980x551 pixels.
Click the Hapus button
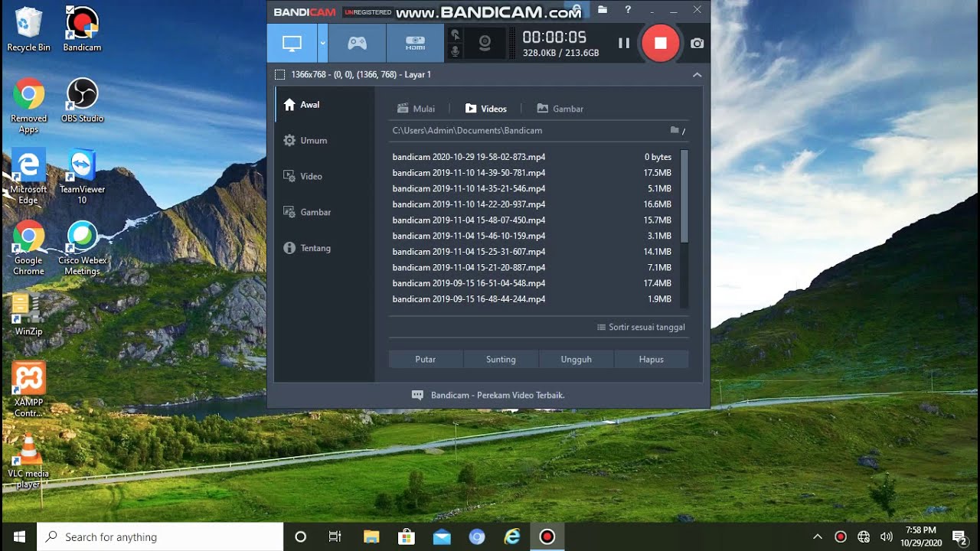pyautogui.click(x=652, y=360)
